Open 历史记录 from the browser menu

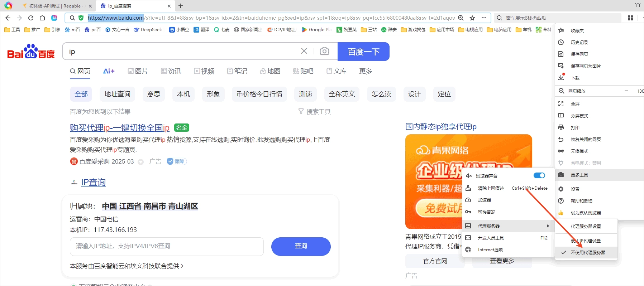click(x=579, y=42)
